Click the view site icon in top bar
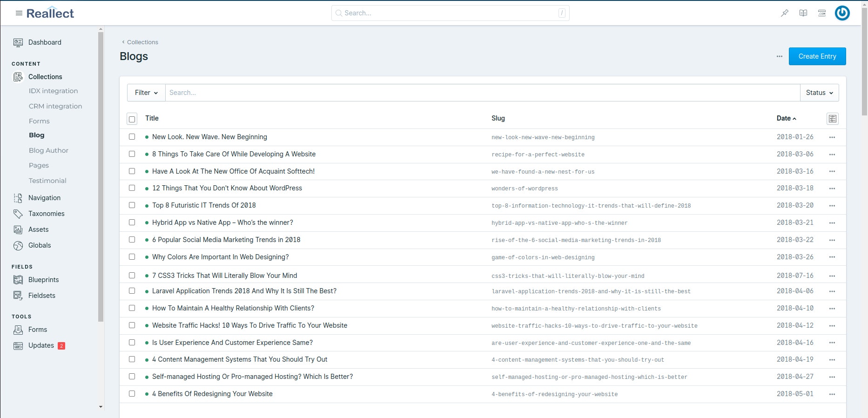Image resolution: width=868 pixels, height=418 pixels. 822,13
